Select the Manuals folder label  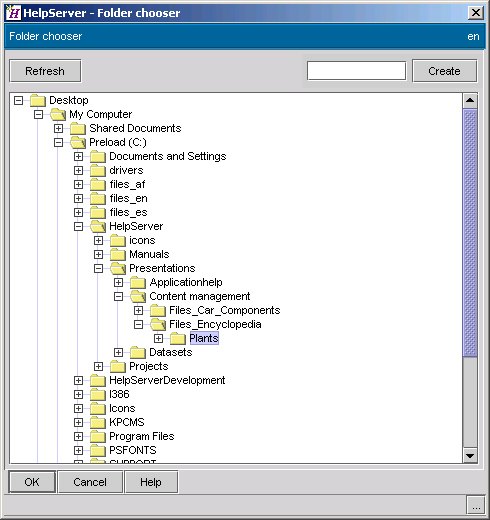tap(149, 254)
